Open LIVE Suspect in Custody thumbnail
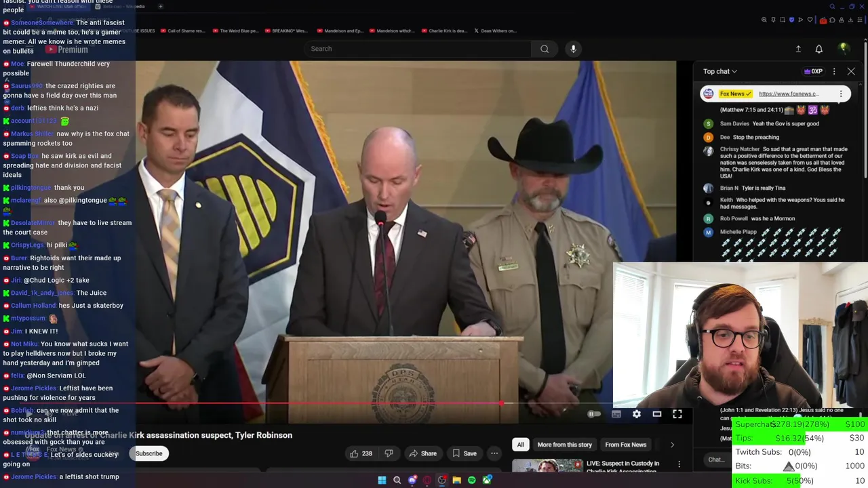 click(548, 467)
